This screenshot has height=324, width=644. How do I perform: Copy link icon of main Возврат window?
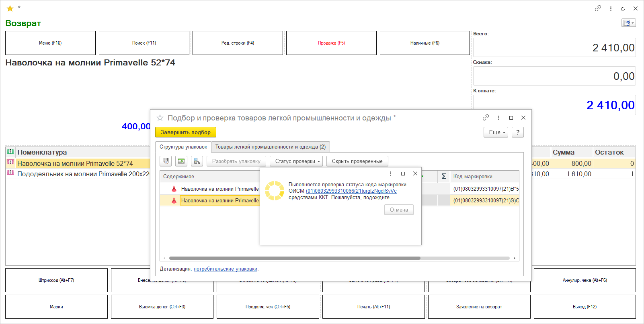pyautogui.click(x=598, y=8)
